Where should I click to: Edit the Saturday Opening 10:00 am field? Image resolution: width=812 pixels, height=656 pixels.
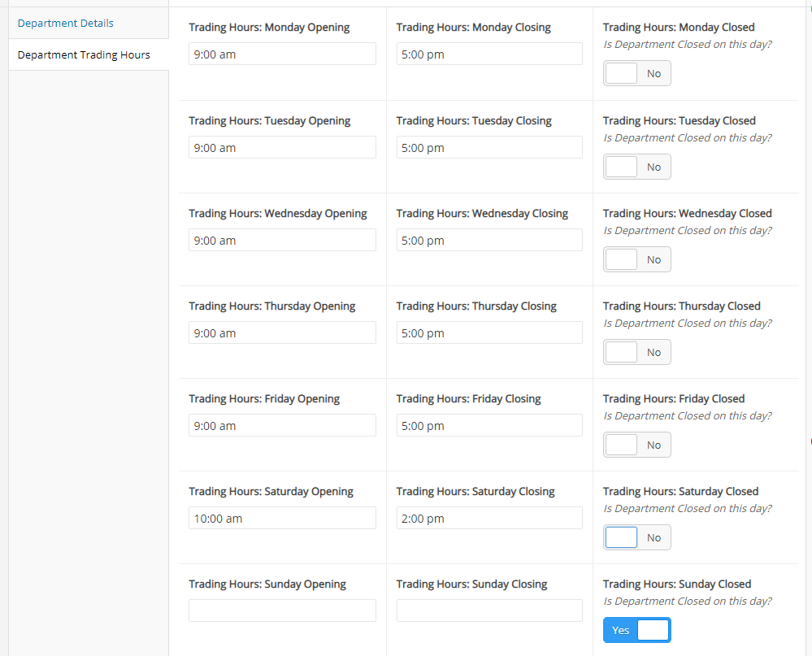282,518
